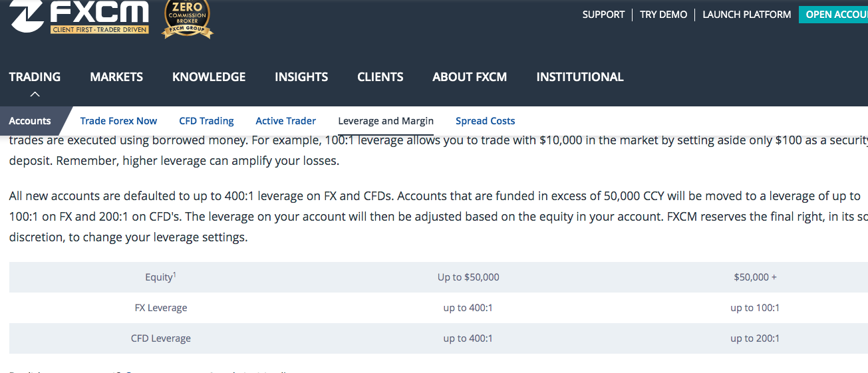Open the SUPPORT link
This screenshot has width=868, height=373.
(603, 15)
